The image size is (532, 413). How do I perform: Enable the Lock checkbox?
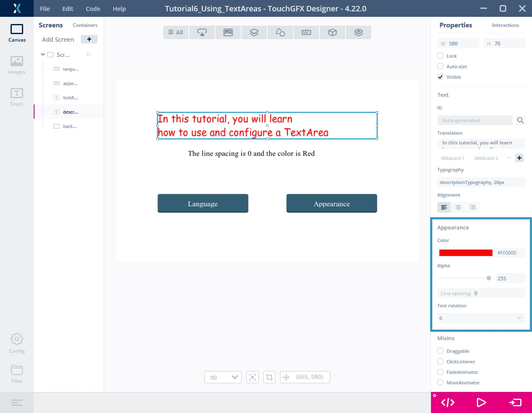point(440,56)
